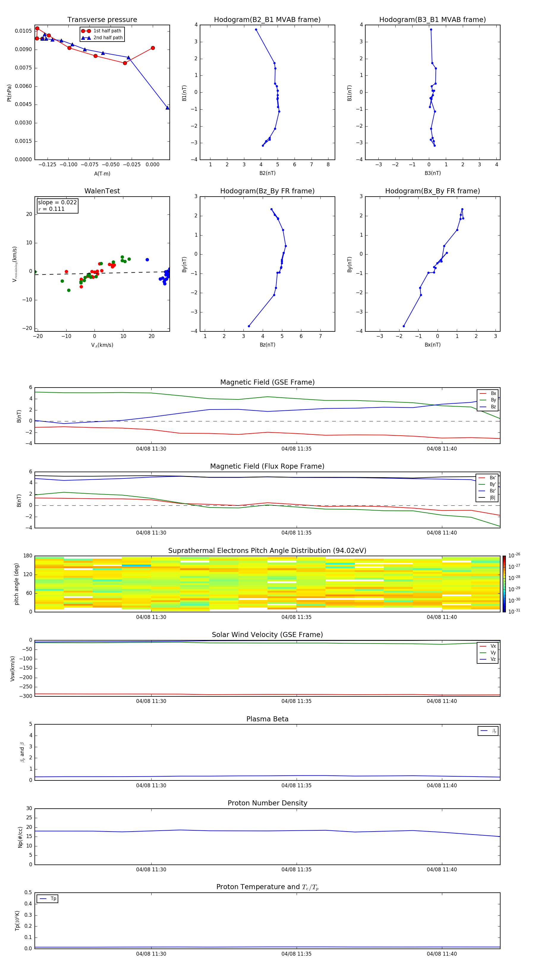Click '04/08 11:40' tick under Plasma Beta plot
The image size is (535, 980).
pyautogui.click(x=442, y=785)
